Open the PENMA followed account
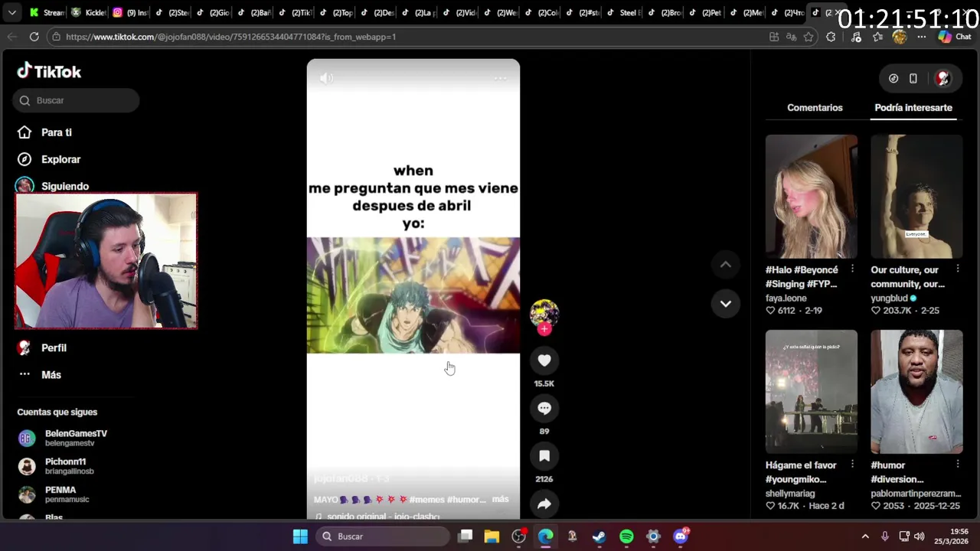The width and height of the screenshot is (980, 551). [x=54, y=494]
